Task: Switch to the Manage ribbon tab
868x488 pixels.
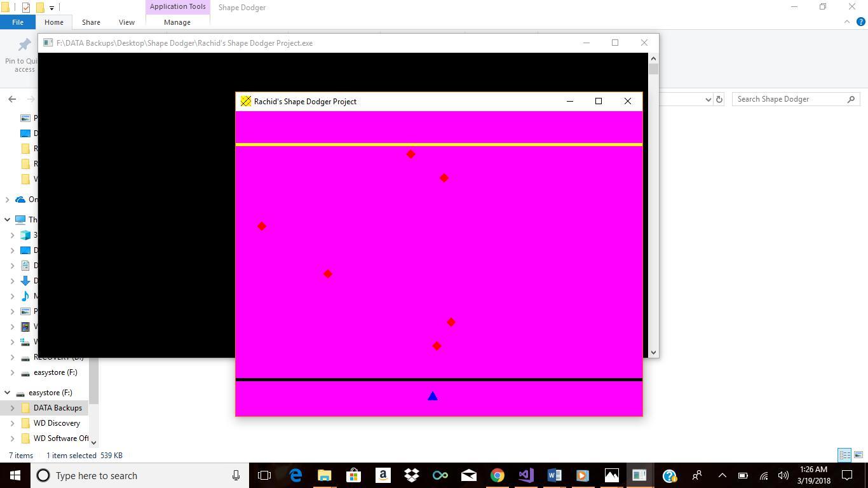Action: click(177, 22)
